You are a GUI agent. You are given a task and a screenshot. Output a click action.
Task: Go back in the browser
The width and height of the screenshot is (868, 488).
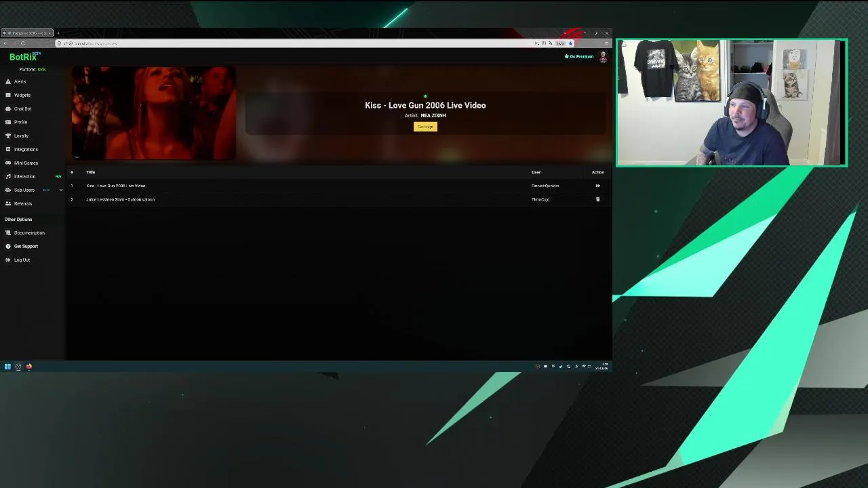5,43
